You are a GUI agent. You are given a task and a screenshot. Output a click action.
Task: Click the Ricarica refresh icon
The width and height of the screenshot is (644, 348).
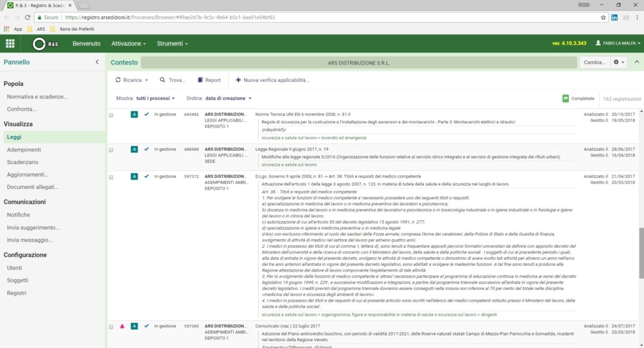click(x=118, y=79)
